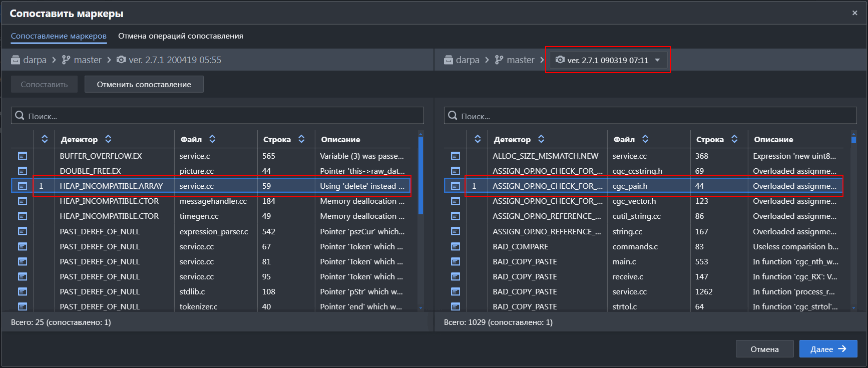Switch to the Отмена операций сопоставления tab
The width and height of the screenshot is (868, 368).
[180, 36]
